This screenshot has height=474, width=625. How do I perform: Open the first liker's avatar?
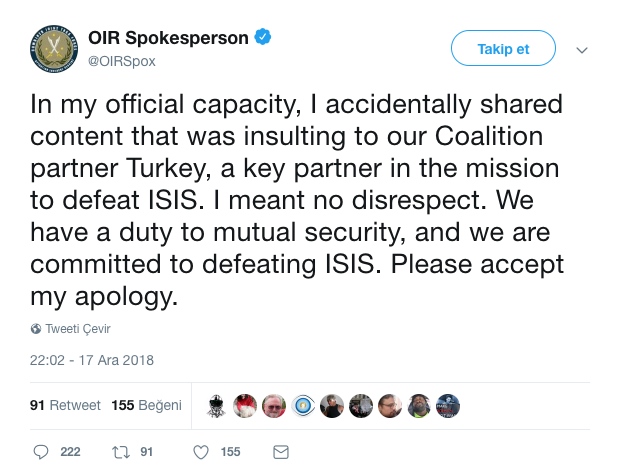(x=215, y=405)
